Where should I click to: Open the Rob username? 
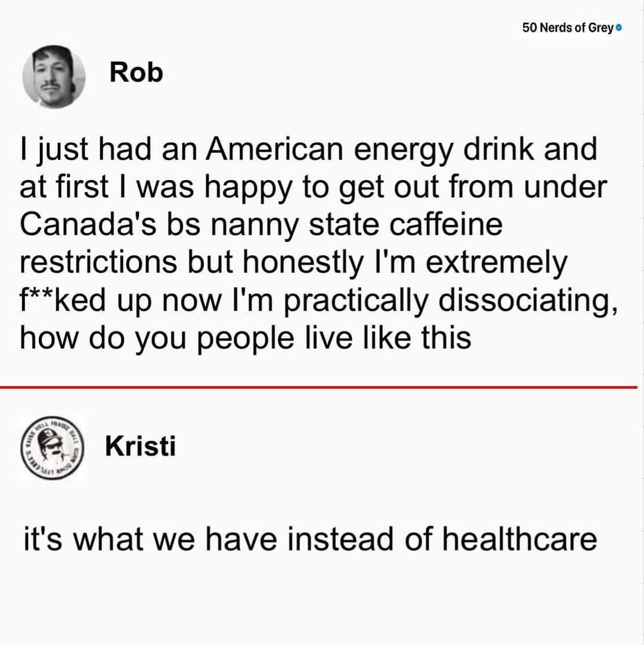click(136, 73)
